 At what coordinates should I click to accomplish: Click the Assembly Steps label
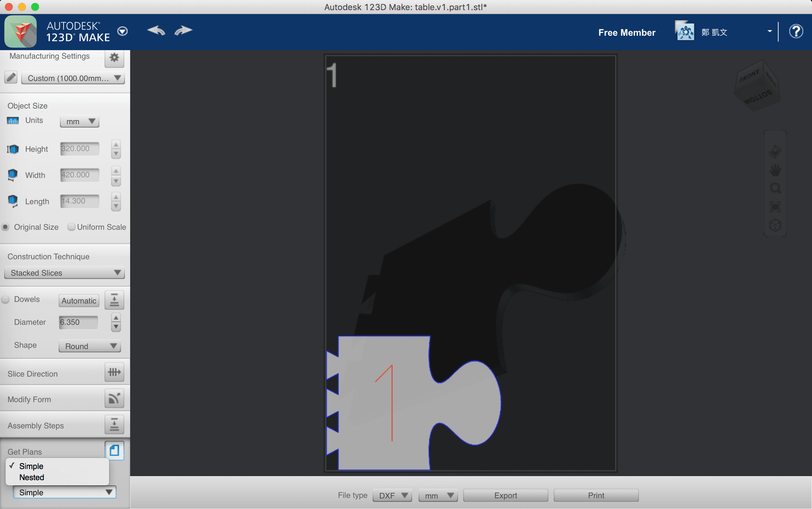[x=36, y=425]
